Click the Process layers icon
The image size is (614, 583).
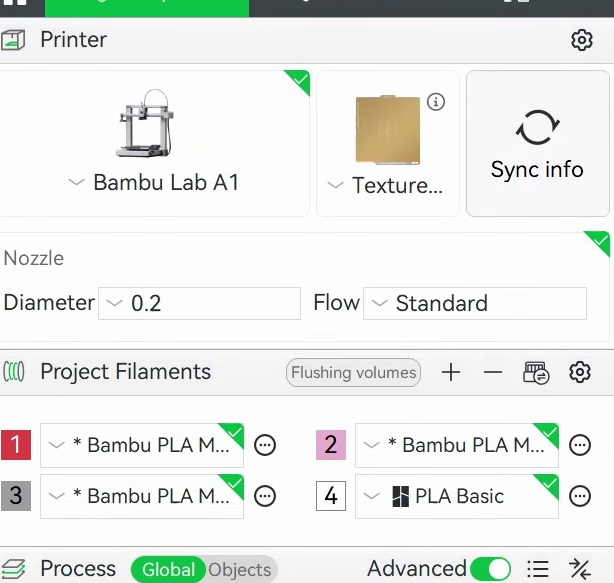pos(13,569)
